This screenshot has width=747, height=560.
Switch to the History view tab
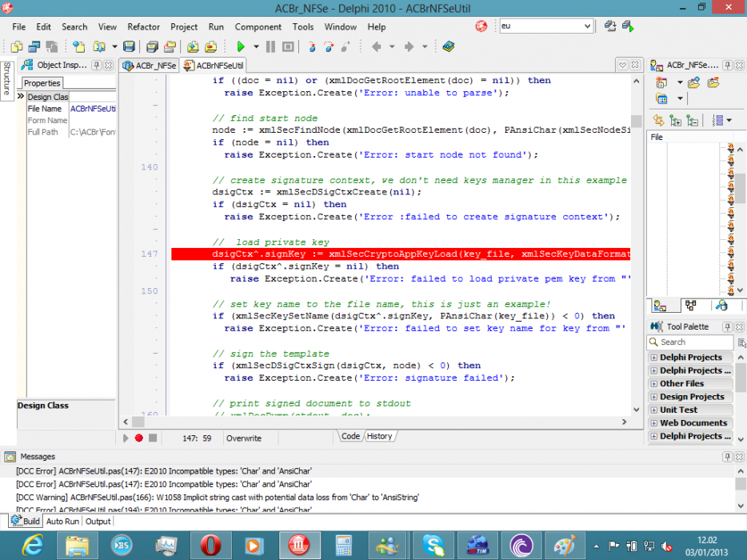pyautogui.click(x=379, y=436)
